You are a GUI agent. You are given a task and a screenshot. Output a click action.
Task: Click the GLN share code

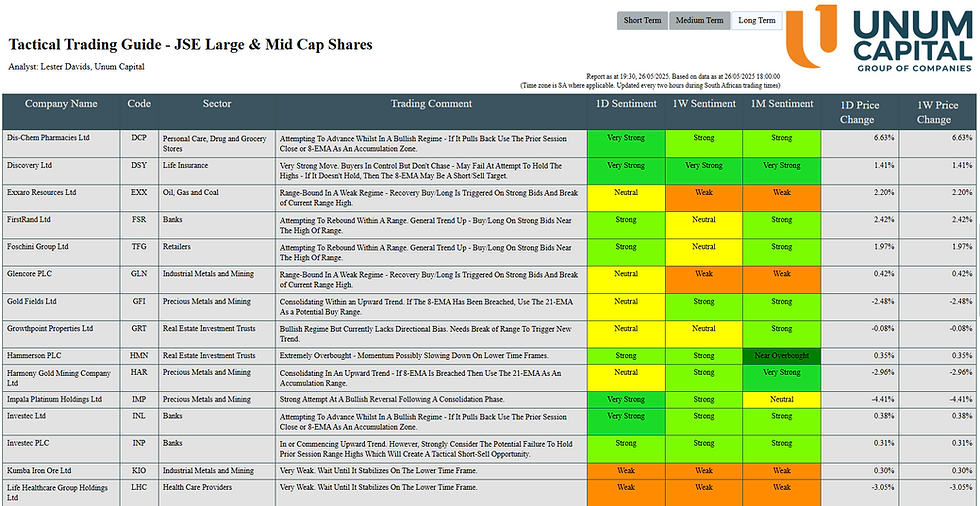click(x=139, y=274)
